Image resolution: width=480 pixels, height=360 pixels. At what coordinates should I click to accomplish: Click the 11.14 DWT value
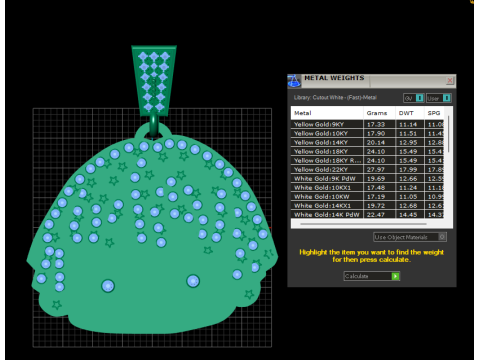coord(408,124)
